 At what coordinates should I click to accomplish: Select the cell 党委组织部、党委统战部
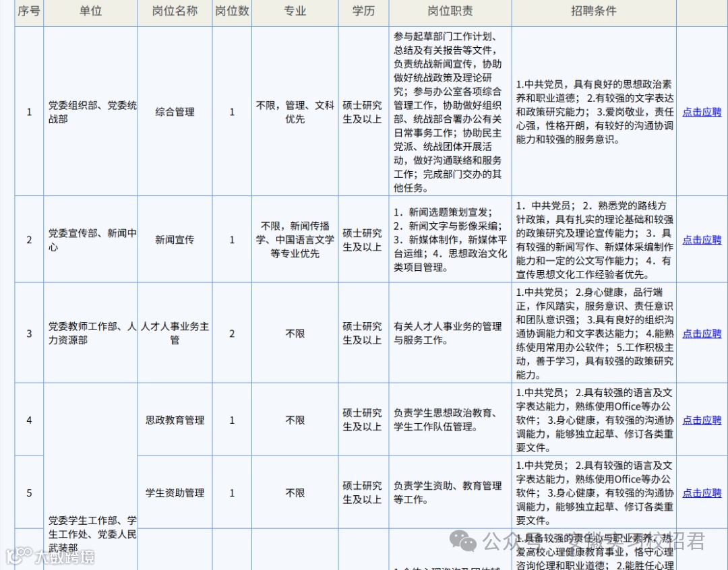click(x=90, y=112)
